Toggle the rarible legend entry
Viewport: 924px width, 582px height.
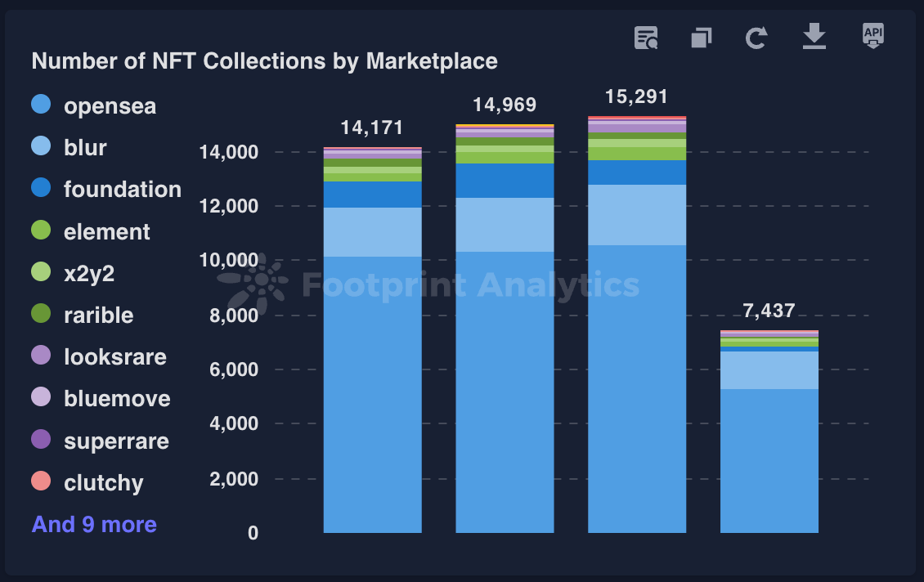[83, 315]
